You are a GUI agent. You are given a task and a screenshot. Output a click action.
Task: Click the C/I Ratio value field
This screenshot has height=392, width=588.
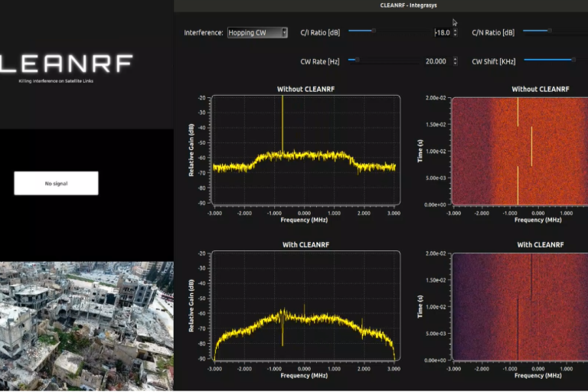coord(440,33)
